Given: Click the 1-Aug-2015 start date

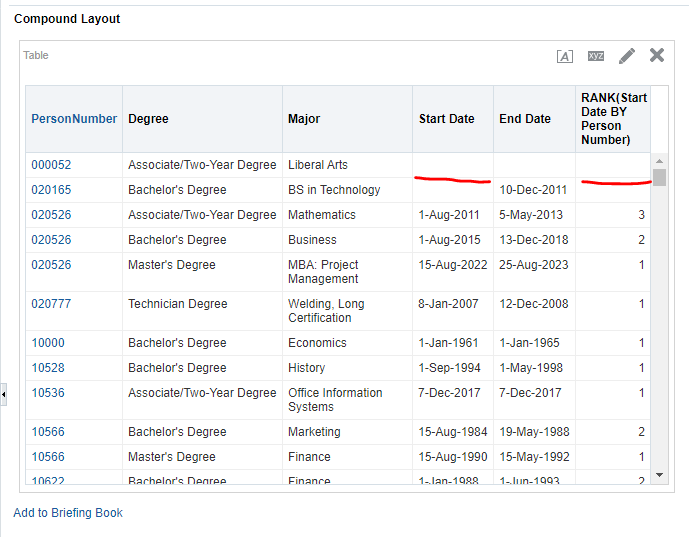Looking at the screenshot, I should [449, 240].
